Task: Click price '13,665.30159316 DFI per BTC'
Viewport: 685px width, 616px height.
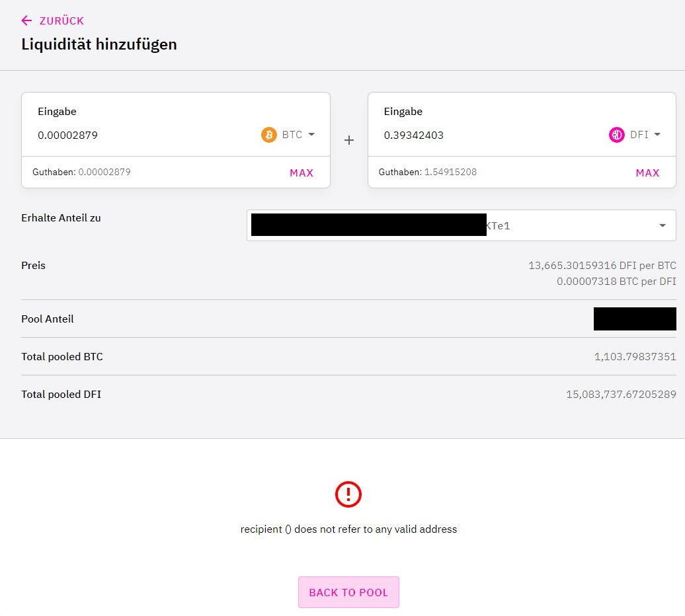Action: (602, 266)
